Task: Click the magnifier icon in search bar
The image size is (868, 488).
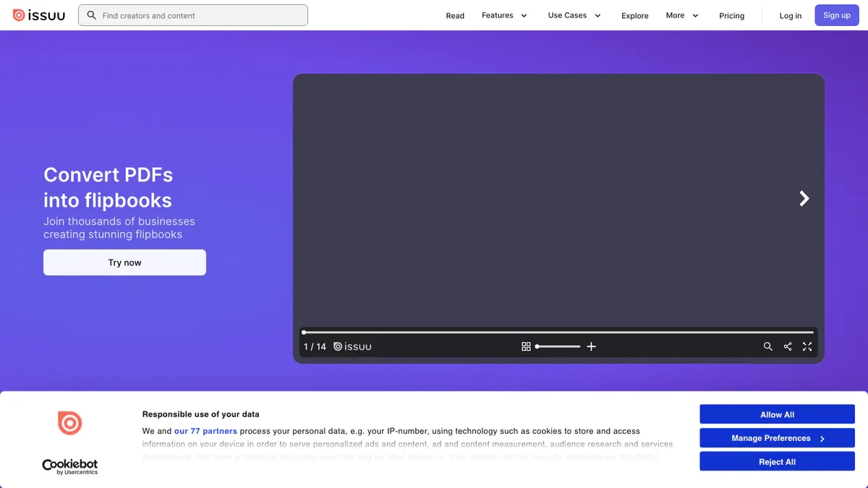Action: tap(91, 15)
